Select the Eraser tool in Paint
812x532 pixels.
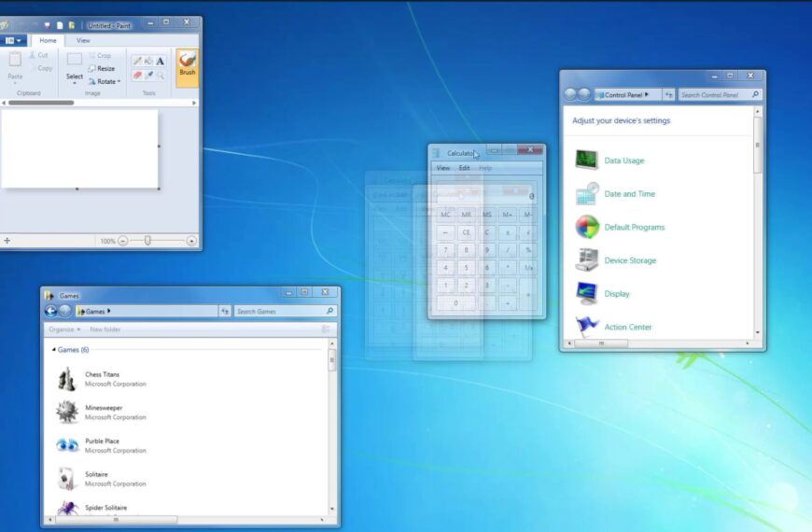(137, 75)
